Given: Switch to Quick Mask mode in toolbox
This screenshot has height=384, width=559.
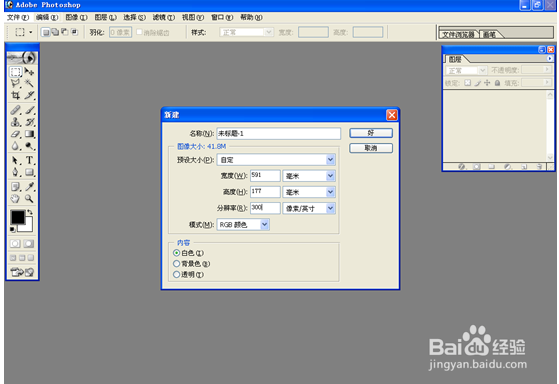Looking at the screenshot, I should click(x=29, y=244).
